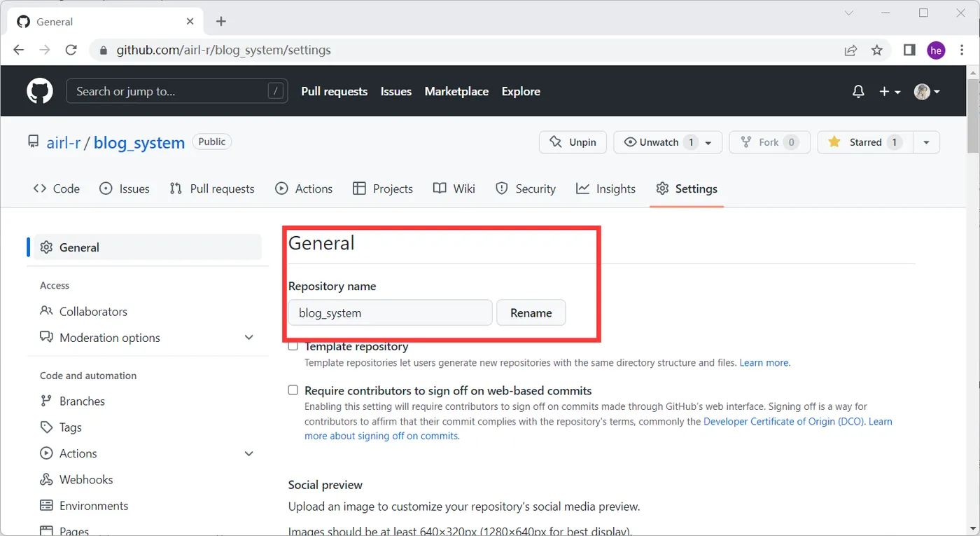Image resolution: width=980 pixels, height=536 pixels.
Task: Switch to the Actions tab
Action: pos(304,188)
